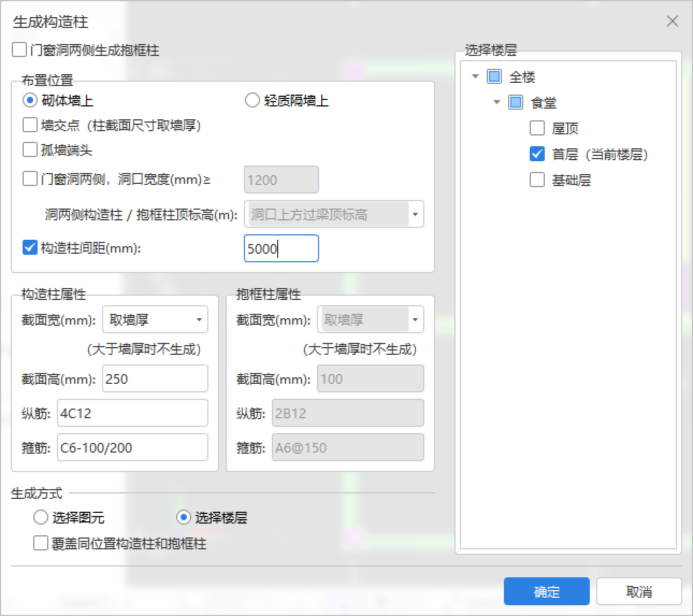Enable "门窗洞两侧生成抱框柱" checkbox

click(x=19, y=49)
